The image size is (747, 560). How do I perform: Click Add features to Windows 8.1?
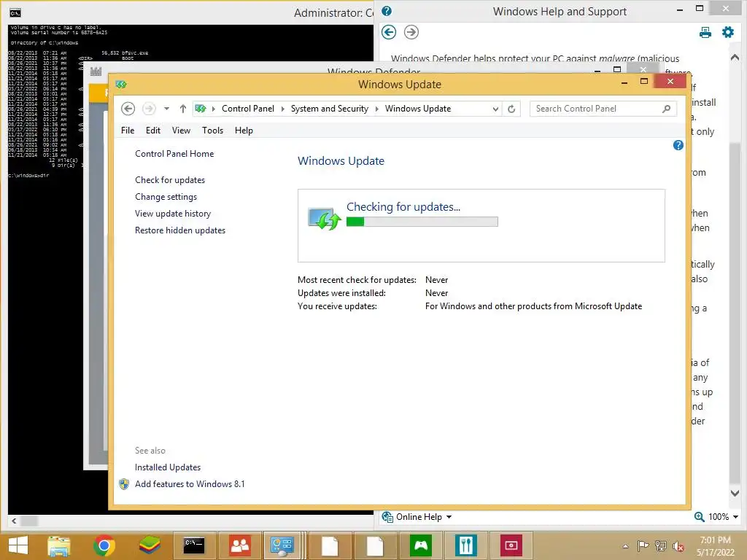[190, 484]
